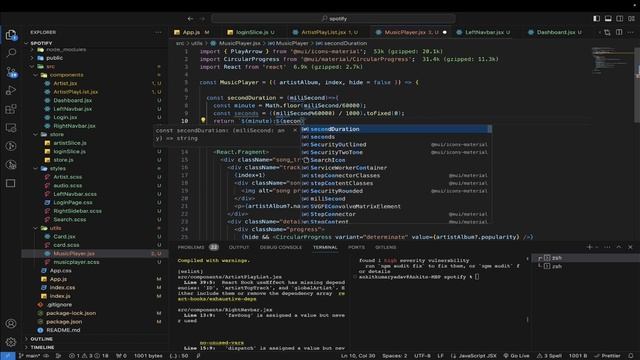The image size is (640, 360).
Task: Open the Debug Console panel tab
Action: click(x=281, y=247)
